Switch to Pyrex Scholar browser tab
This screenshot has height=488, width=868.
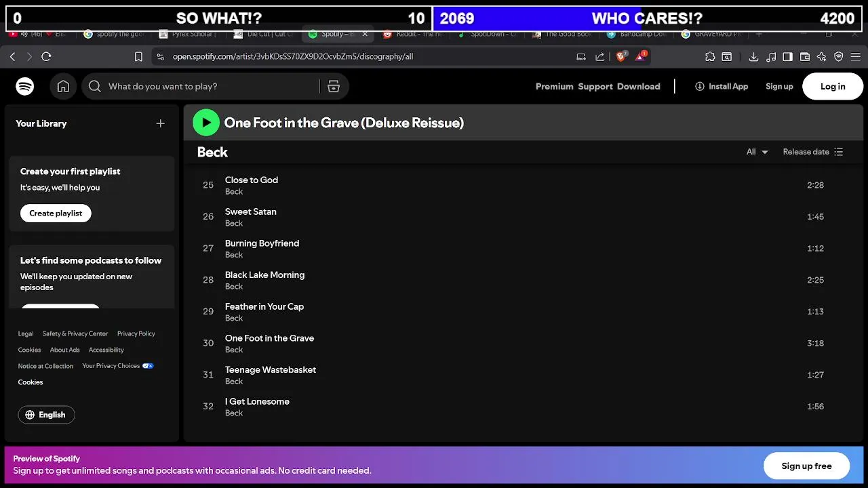[x=188, y=34]
